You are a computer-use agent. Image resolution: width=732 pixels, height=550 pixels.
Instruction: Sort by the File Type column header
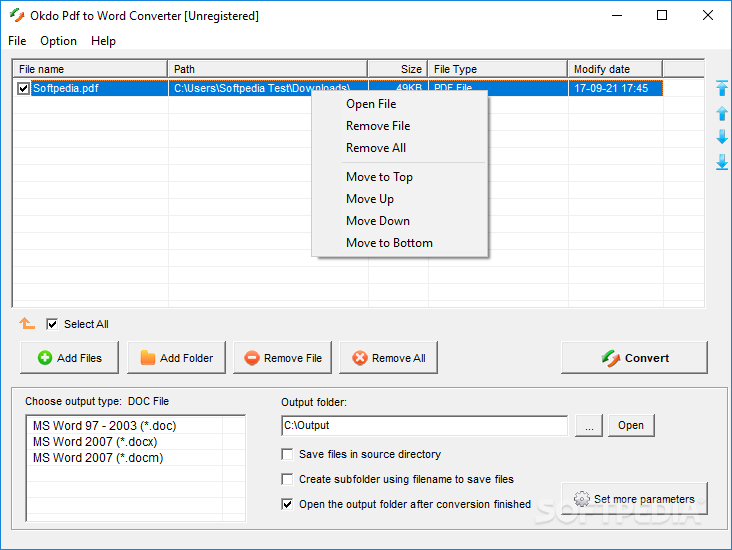click(498, 69)
